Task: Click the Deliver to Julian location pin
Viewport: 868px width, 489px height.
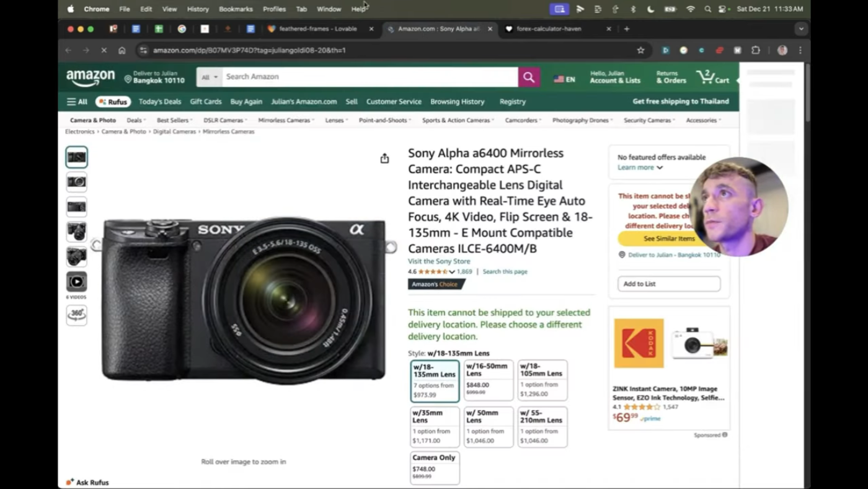Action: pos(128,79)
